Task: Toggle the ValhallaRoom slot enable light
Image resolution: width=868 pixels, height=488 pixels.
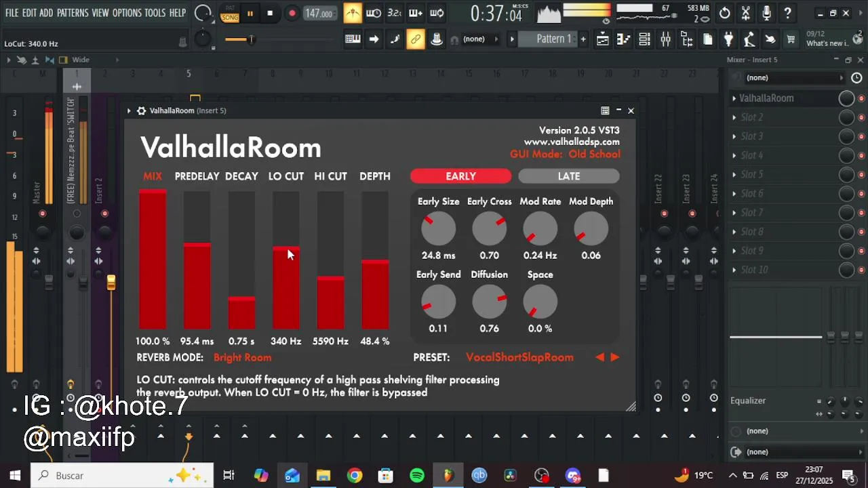Action: tap(861, 98)
